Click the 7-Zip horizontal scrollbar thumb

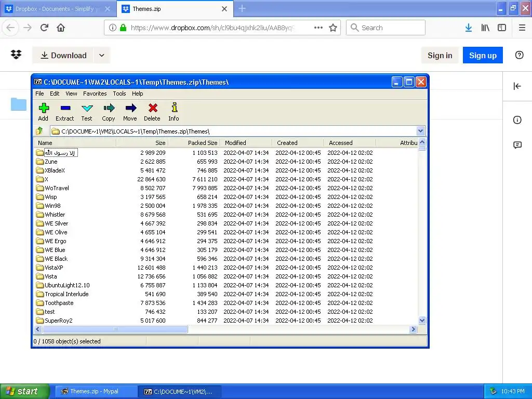115,329
